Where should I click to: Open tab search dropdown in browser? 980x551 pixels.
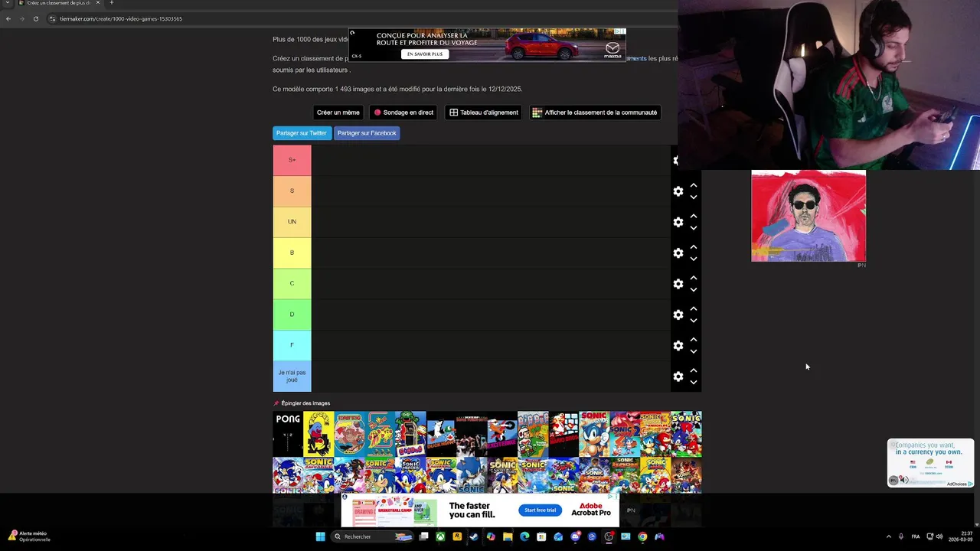(x=8, y=3)
